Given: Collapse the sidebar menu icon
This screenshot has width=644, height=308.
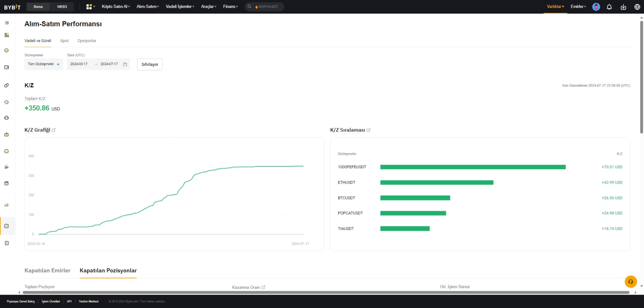Looking at the screenshot, I should coord(7,23).
